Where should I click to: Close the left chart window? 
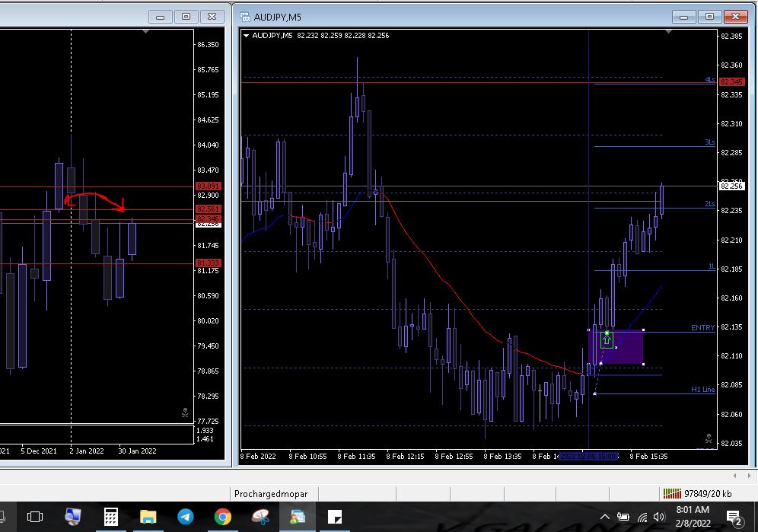click(x=212, y=17)
